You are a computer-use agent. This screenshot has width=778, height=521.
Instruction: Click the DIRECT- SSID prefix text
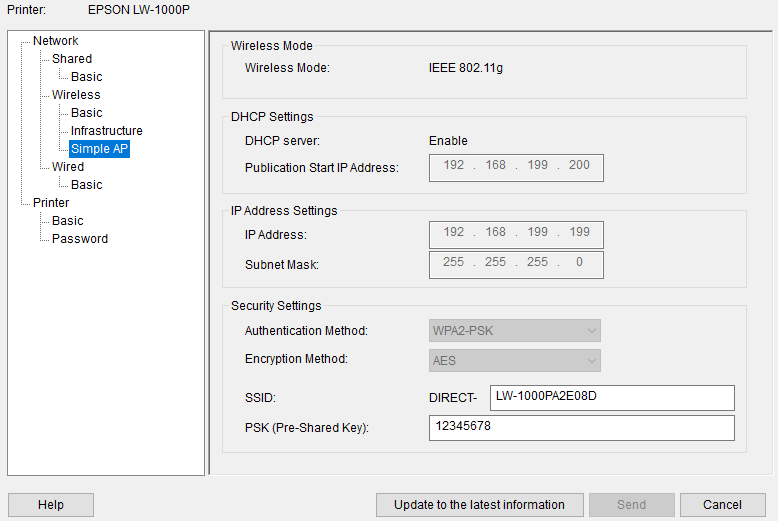[453, 398]
